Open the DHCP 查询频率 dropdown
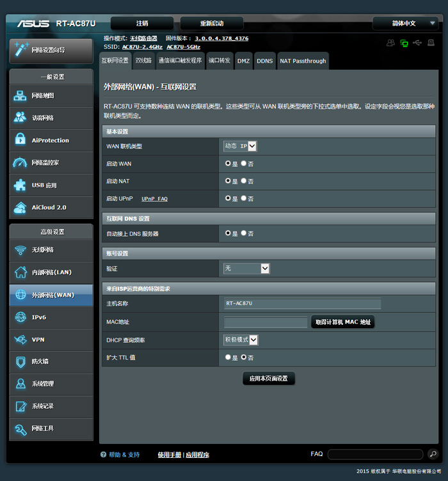 (x=241, y=340)
